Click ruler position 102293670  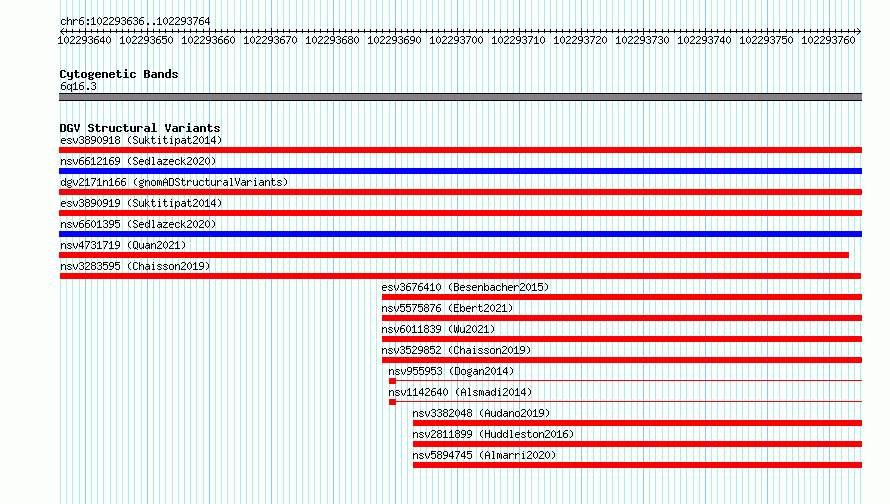point(270,40)
